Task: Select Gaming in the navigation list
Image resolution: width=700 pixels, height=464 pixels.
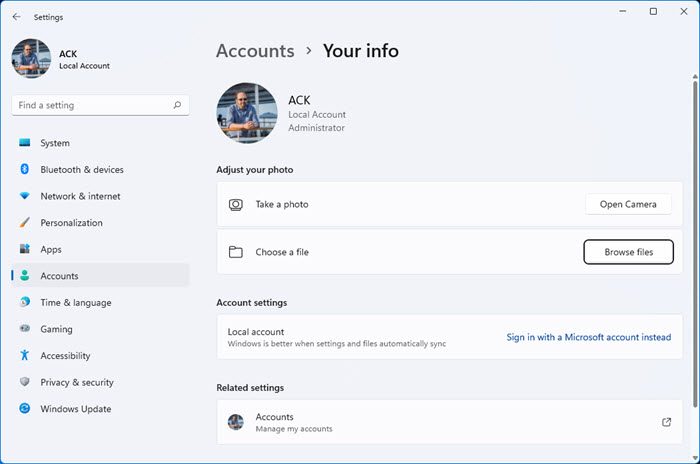Action: [56, 329]
